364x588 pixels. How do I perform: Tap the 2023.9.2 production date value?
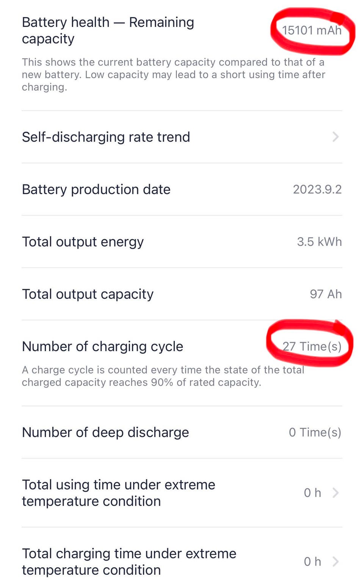(x=317, y=189)
